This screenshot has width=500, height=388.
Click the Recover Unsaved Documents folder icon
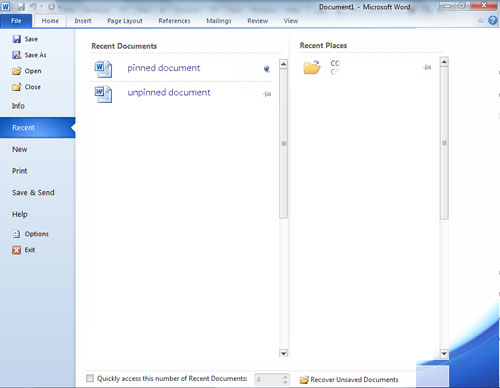304,380
